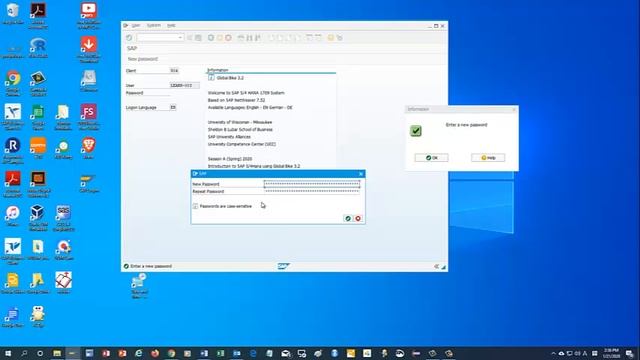Open the System menu in SAP

[x=154, y=25]
